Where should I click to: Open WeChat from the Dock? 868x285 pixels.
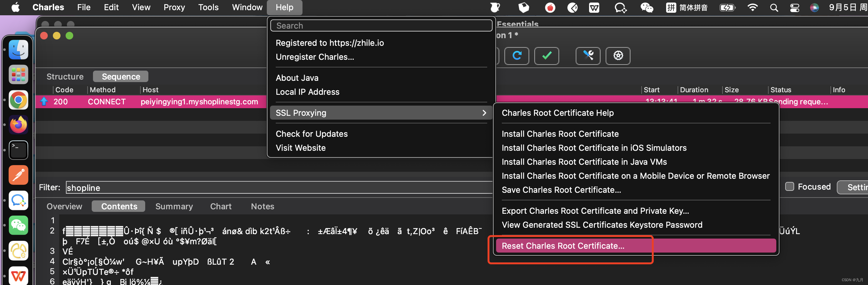tap(18, 225)
